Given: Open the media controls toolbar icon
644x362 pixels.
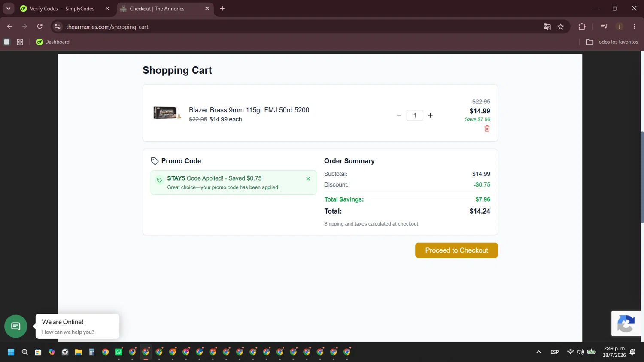Looking at the screenshot, I should (604, 27).
